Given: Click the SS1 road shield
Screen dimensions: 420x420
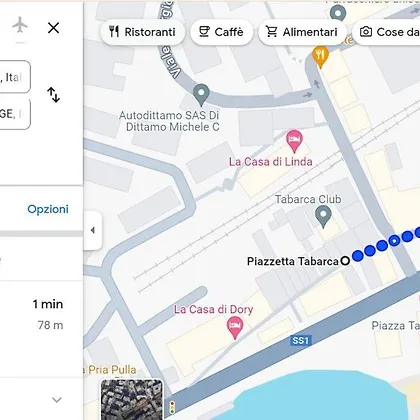Looking at the screenshot, I should 300,340.
